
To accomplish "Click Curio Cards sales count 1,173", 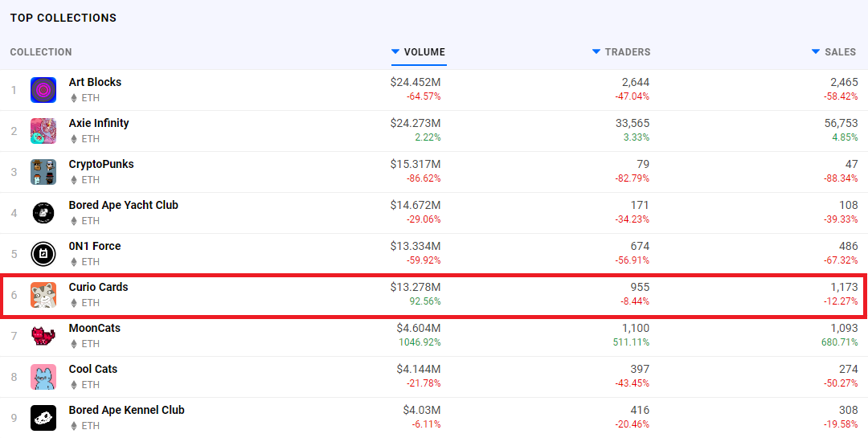I will coord(845,288).
